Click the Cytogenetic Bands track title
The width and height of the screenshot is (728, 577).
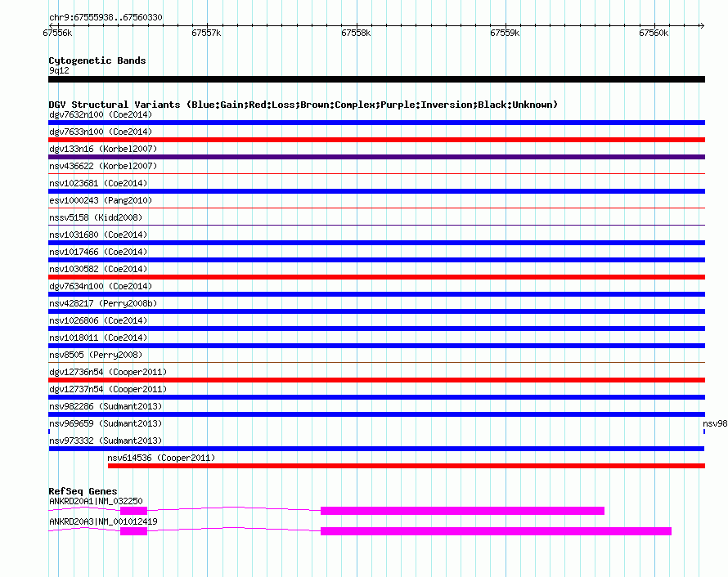pos(97,60)
